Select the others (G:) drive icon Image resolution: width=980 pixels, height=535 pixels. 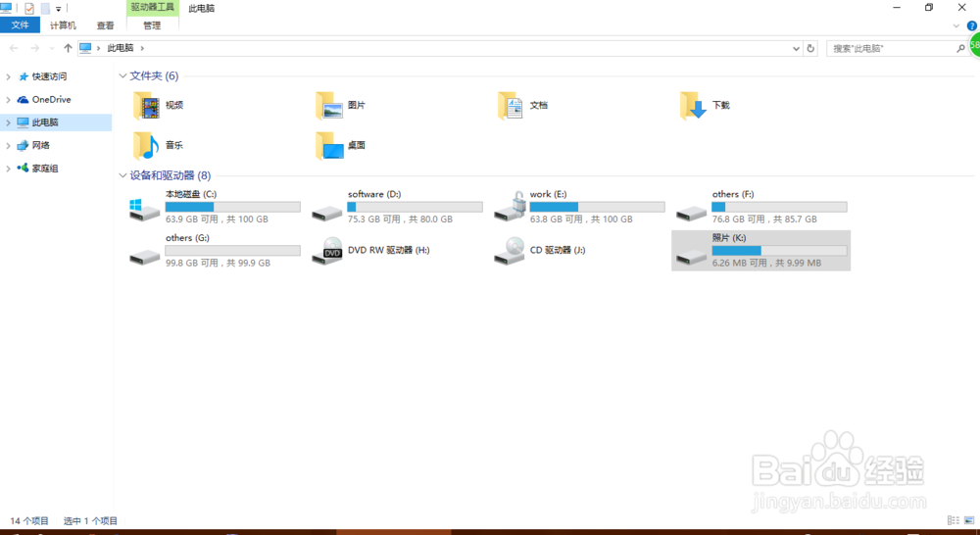[144, 257]
